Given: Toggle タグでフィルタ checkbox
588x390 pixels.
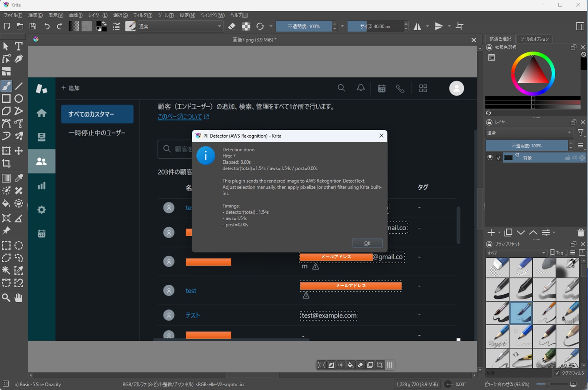Looking at the screenshot, I should (557, 373).
